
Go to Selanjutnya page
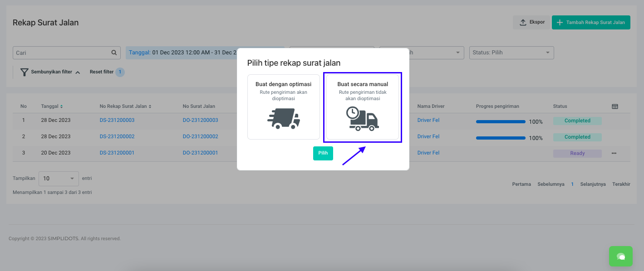tap(593, 184)
